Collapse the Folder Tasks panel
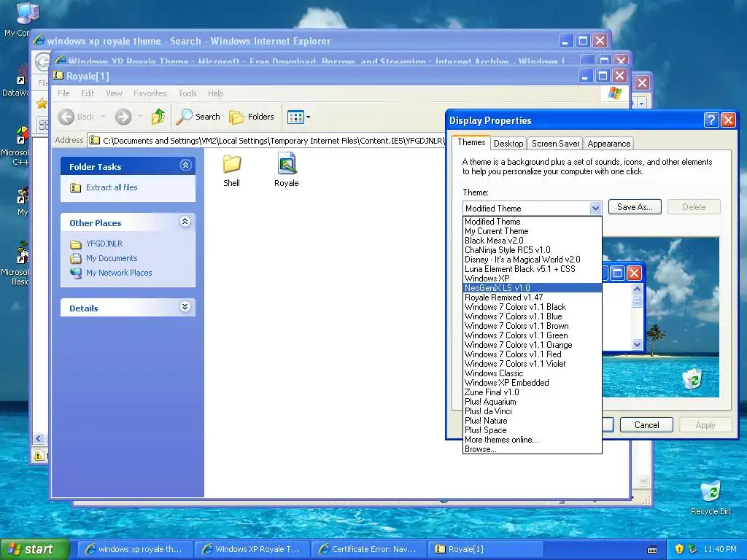Viewport: 747px width, 560px height. pos(185,166)
